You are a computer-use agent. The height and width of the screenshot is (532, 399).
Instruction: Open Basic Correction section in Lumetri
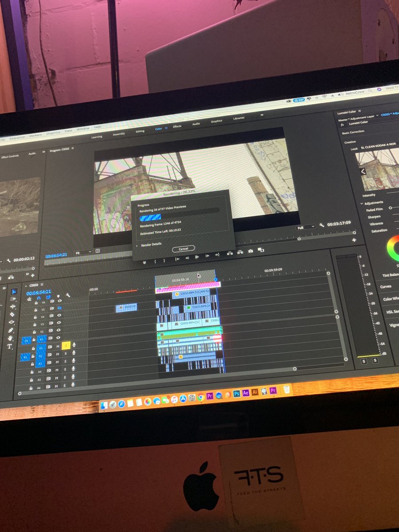tap(353, 132)
